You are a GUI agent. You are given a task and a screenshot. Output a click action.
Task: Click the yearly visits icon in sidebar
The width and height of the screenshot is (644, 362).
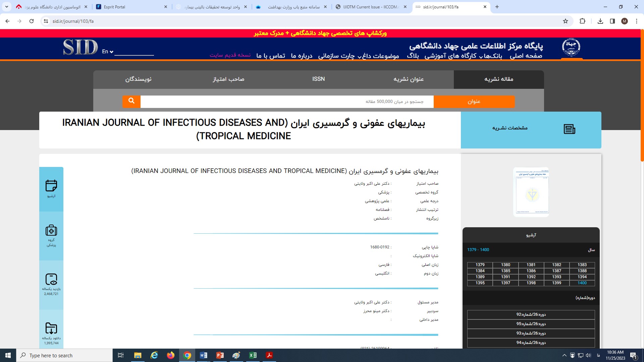51,279
